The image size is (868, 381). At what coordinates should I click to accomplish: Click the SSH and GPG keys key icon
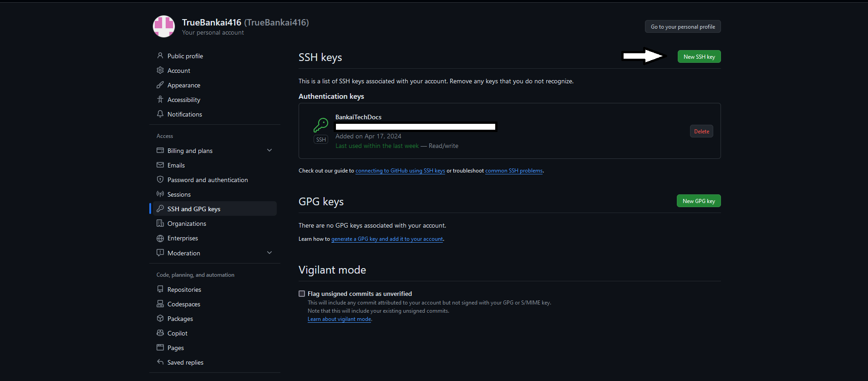click(x=160, y=208)
